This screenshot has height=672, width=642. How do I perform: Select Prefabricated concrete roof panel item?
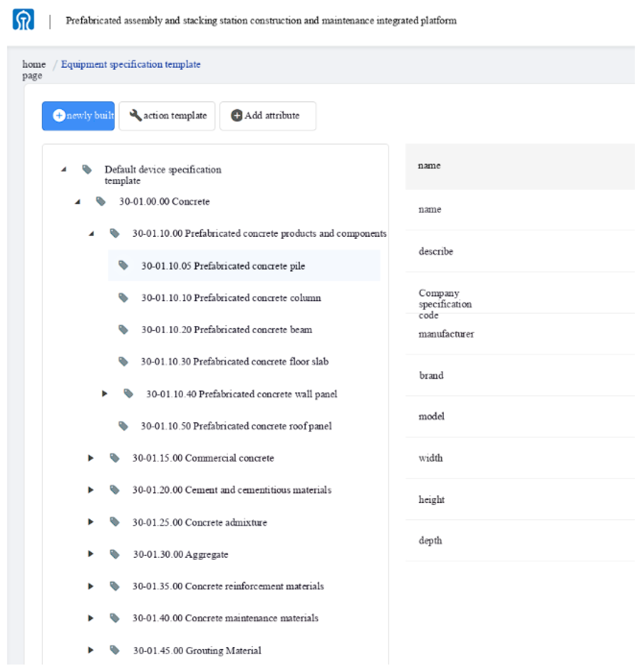236,426
